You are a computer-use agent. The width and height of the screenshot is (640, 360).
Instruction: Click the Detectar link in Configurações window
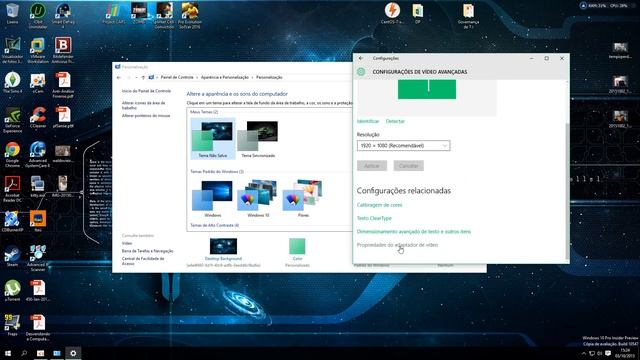tap(395, 121)
